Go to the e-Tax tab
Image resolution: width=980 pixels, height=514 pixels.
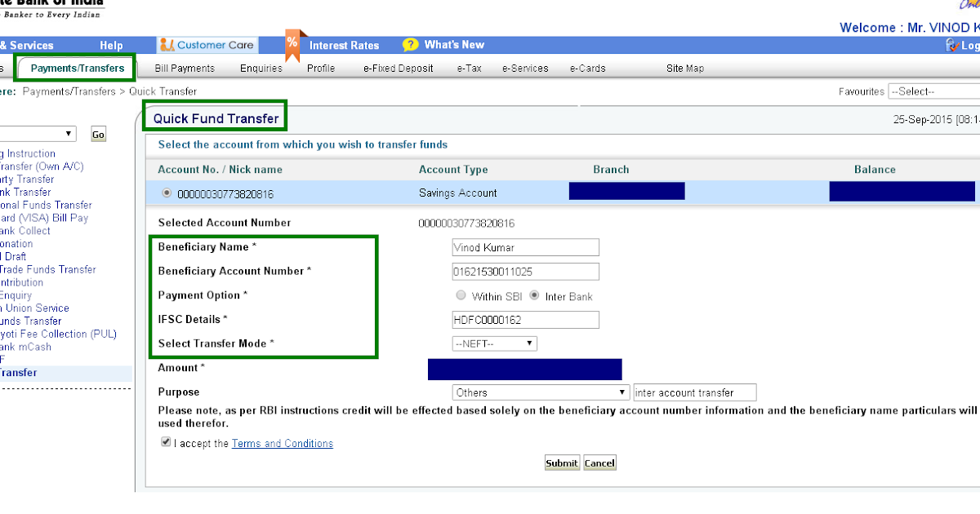[x=469, y=69]
